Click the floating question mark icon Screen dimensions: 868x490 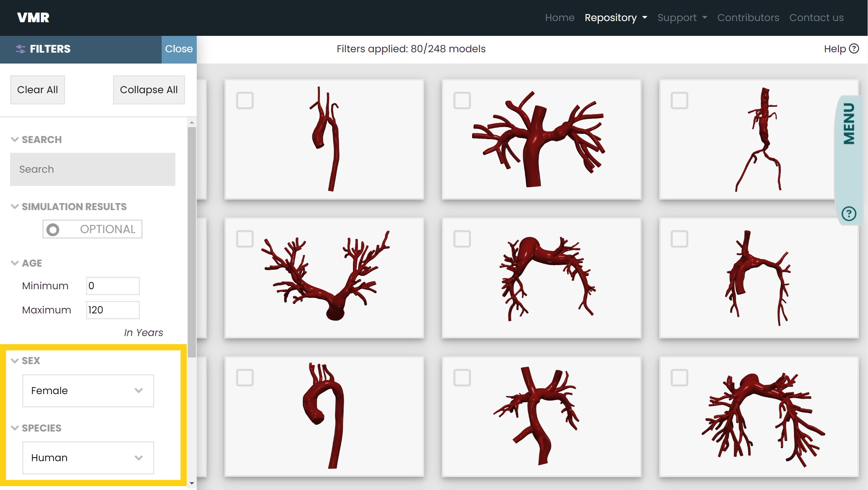click(x=850, y=214)
